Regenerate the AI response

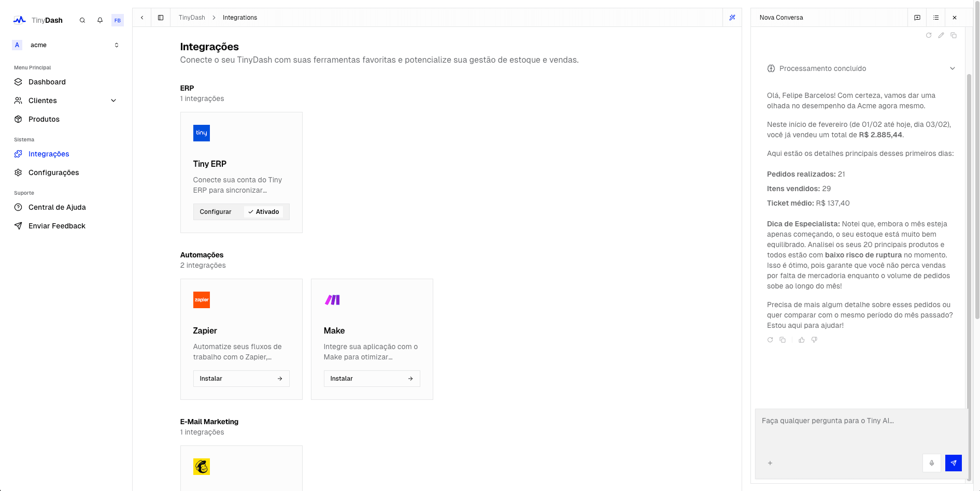pyautogui.click(x=770, y=340)
